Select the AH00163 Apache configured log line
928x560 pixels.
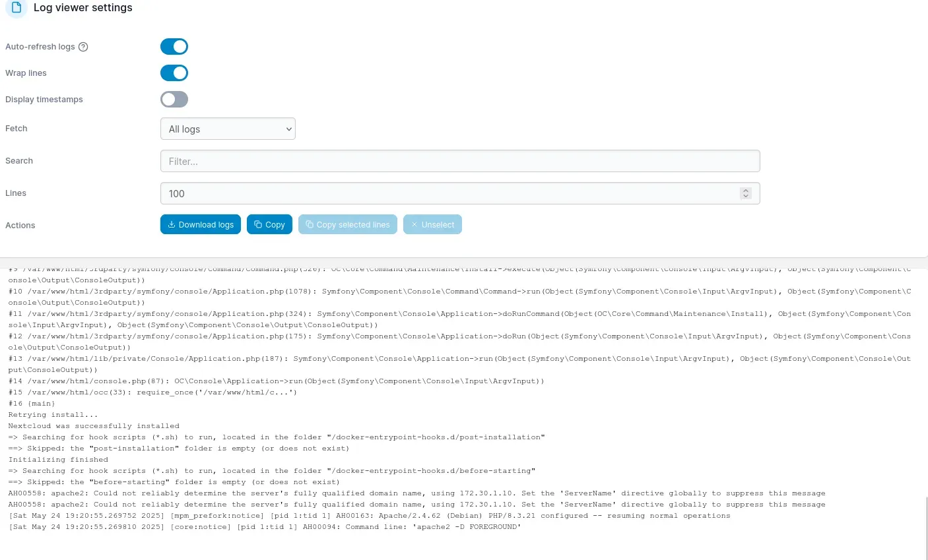369,516
